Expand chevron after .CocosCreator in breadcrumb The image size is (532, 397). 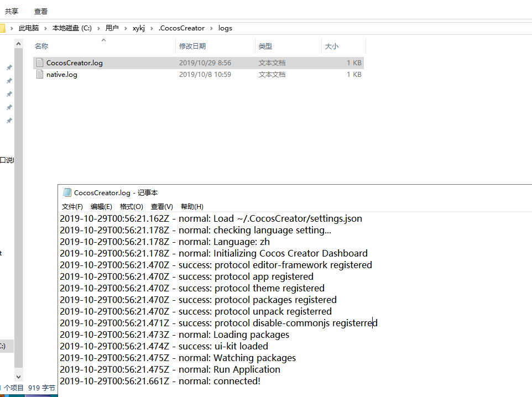click(211, 28)
